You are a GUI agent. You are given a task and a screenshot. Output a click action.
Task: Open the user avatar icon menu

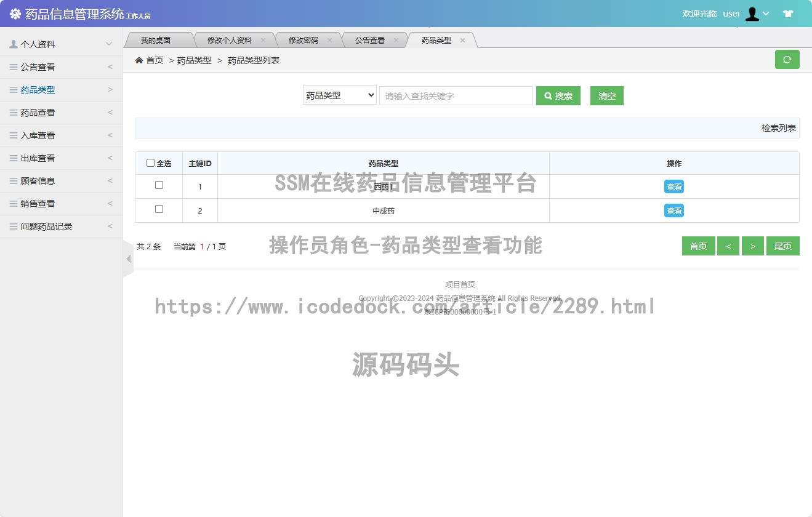click(x=752, y=14)
